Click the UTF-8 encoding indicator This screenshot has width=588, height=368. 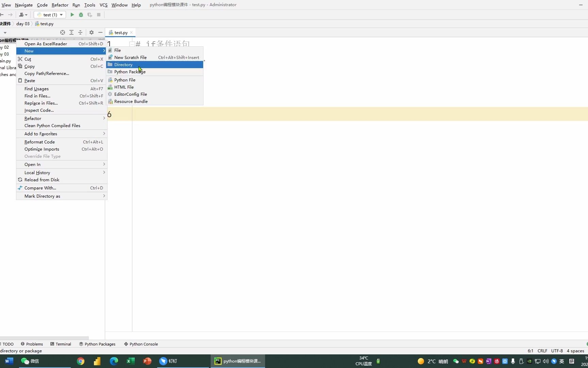click(557, 351)
